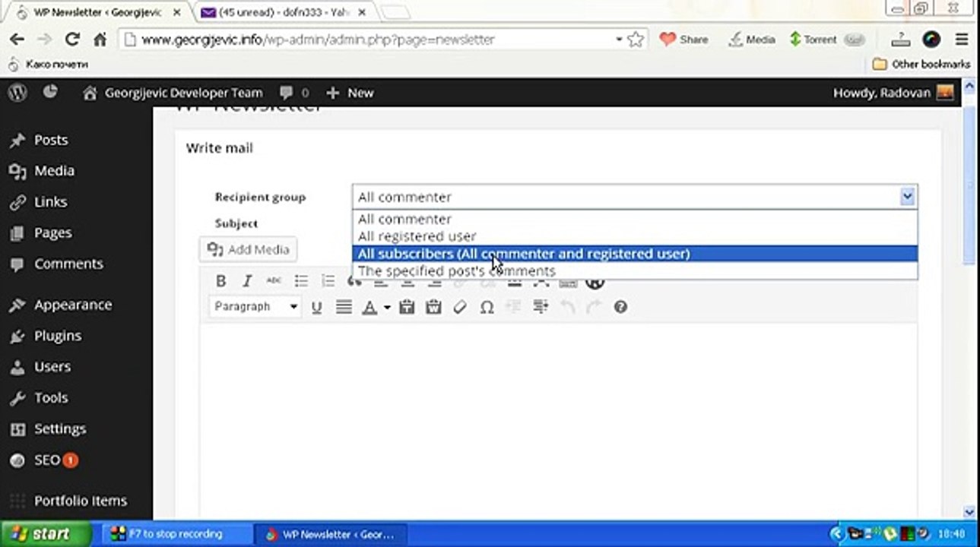Toggle strikethrough (ABC) formatting

pos(274,281)
